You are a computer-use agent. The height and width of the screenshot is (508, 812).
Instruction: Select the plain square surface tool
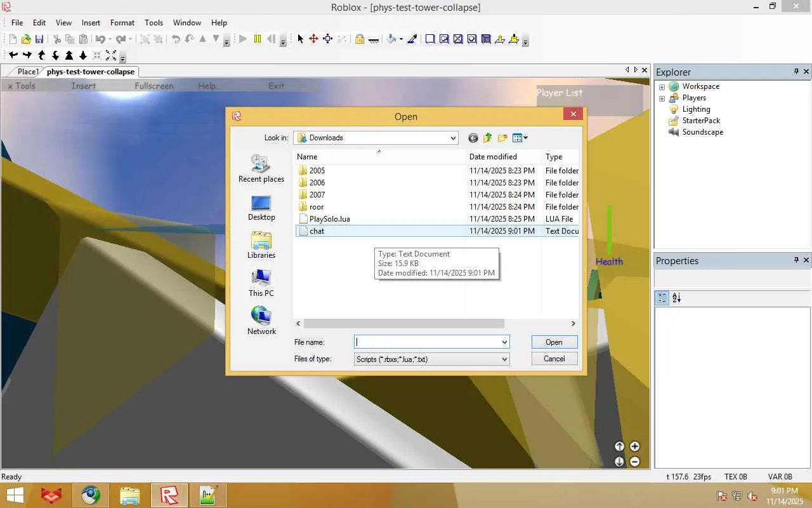tap(430, 39)
